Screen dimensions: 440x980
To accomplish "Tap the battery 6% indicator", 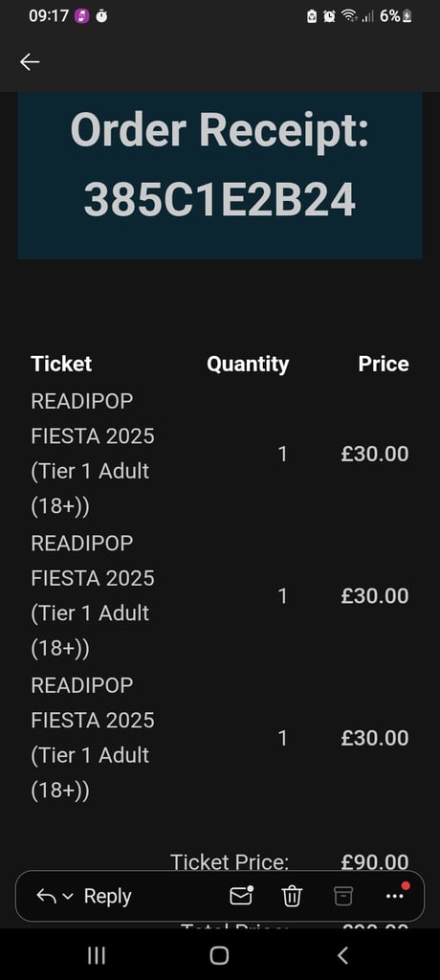I will (395, 16).
